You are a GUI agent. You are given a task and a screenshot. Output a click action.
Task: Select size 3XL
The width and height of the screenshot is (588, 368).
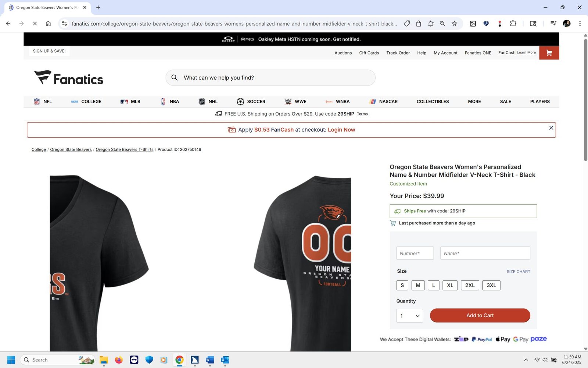coord(491,285)
